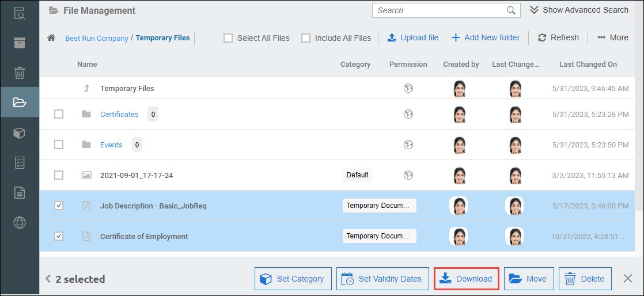
Task: Collapse the selection bar with left chevron
Action: click(x=48, y=279)
